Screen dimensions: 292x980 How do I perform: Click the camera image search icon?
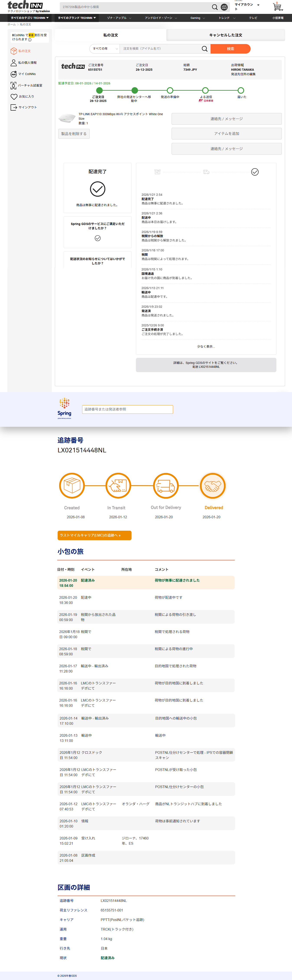pos(224,7)
